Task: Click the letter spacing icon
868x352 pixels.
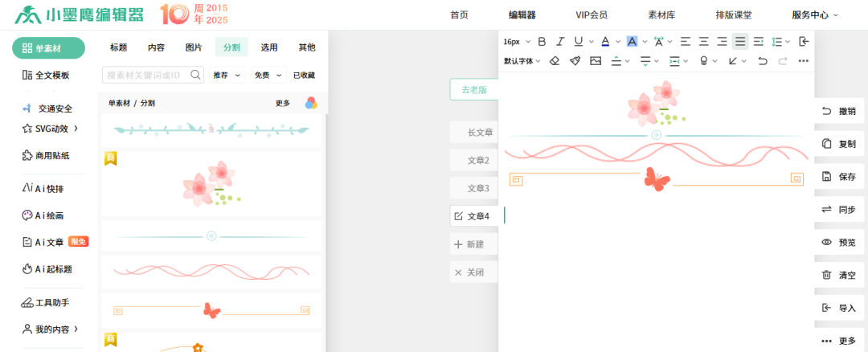Action: 659,41
